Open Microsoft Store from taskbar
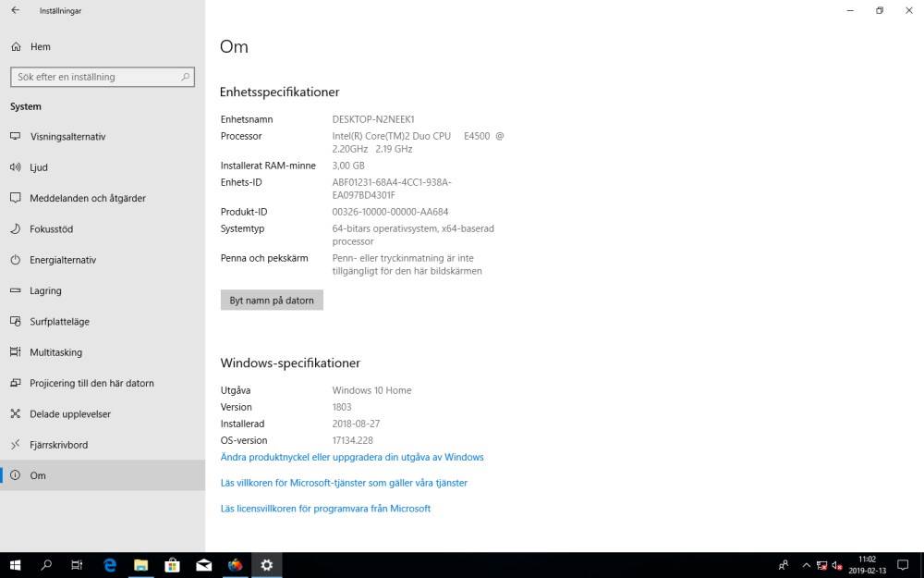The width and height of the screenshot is (924, 578). coord(172,565)
